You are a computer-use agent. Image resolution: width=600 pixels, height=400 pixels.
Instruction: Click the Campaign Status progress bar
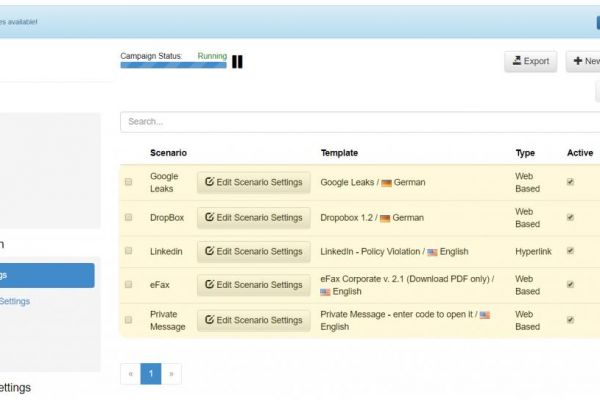(x=173, y=66)
